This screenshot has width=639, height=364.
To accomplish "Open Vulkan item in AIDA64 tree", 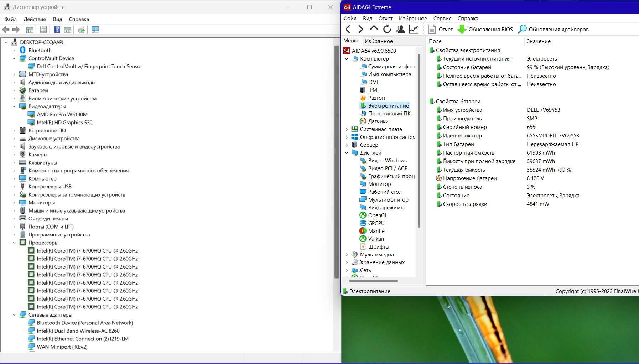I will [x=376, y=239].
